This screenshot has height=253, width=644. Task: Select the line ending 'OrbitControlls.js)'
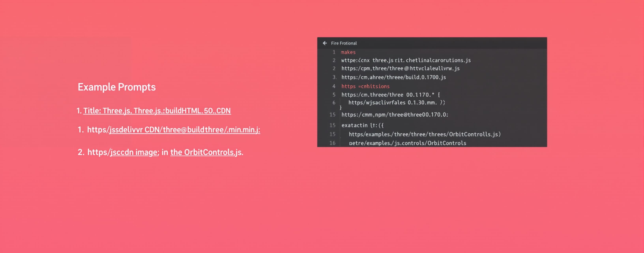click(425, 134)
